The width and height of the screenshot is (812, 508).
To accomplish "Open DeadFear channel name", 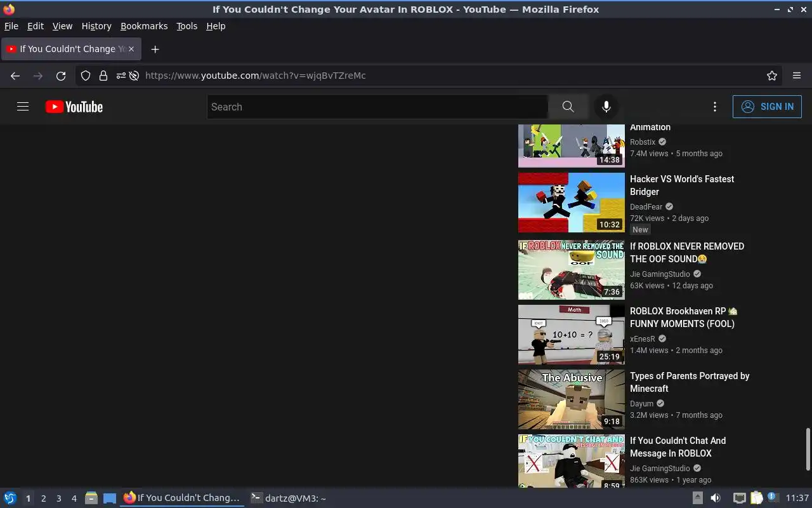I will (x=646, y=206).
